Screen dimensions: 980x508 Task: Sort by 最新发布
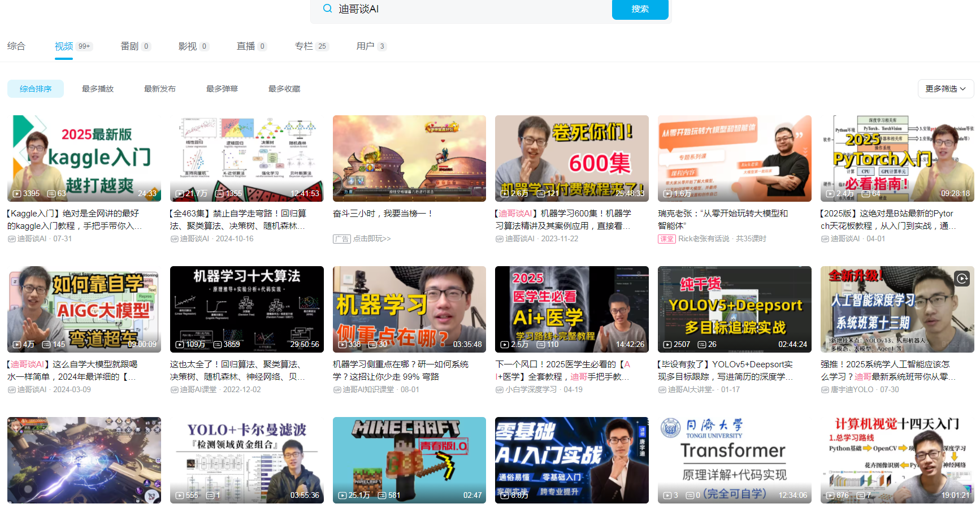[x=160, y=89]
